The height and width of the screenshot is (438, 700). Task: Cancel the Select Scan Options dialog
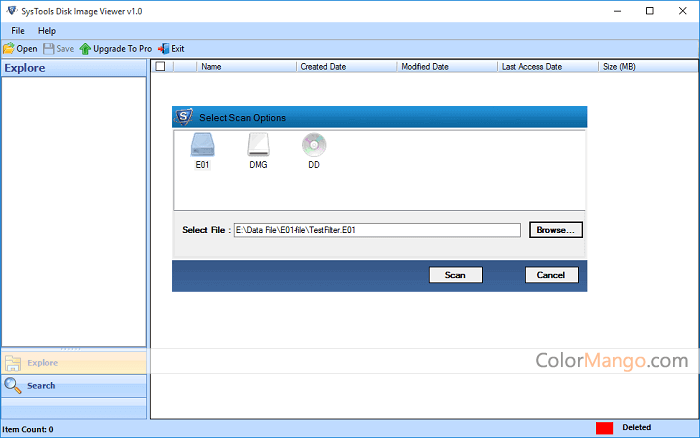(x=551, y=275)
